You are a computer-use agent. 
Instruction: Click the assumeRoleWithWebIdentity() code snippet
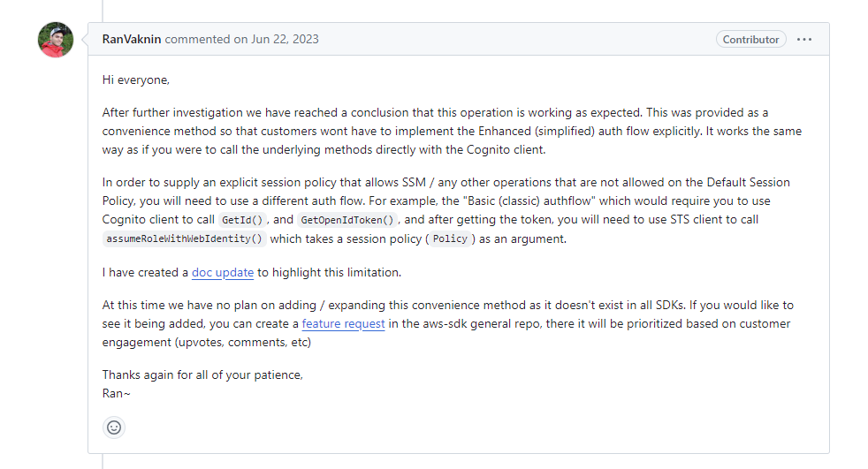(x=185, y=239)
